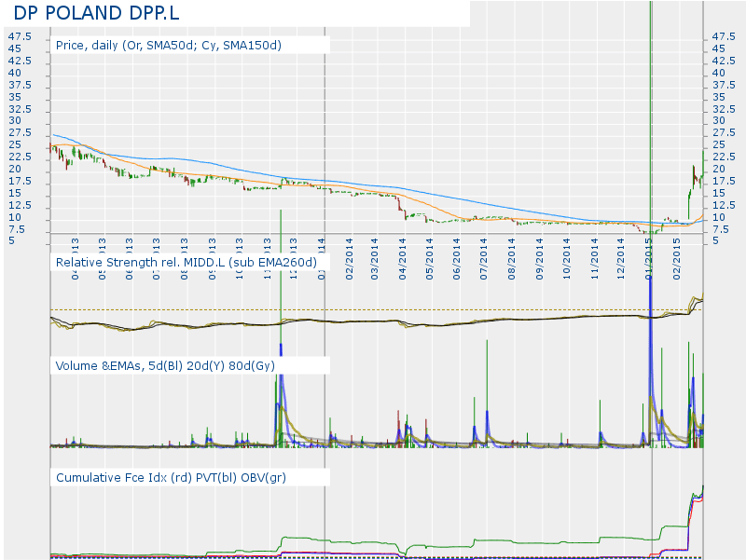Click the 25 value on the right price axis
The height and width of the screenshot is (560, 746).
[x=719, y=144]
